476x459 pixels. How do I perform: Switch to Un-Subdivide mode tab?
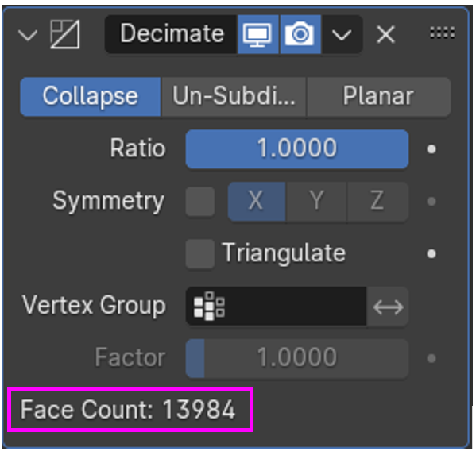[234, 97]
